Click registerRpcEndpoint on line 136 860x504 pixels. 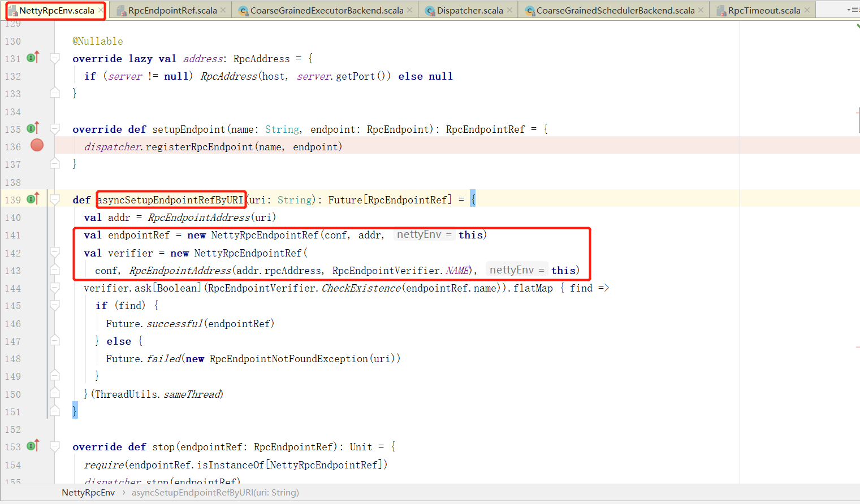[199, 147]
